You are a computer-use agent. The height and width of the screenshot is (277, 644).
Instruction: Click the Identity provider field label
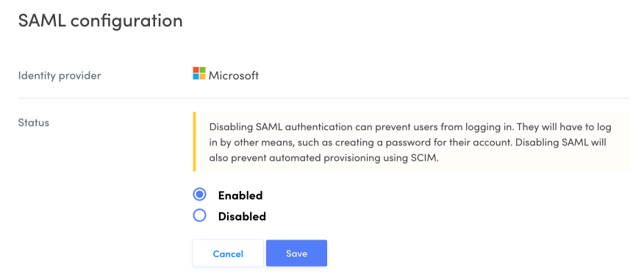pos(60,76)
